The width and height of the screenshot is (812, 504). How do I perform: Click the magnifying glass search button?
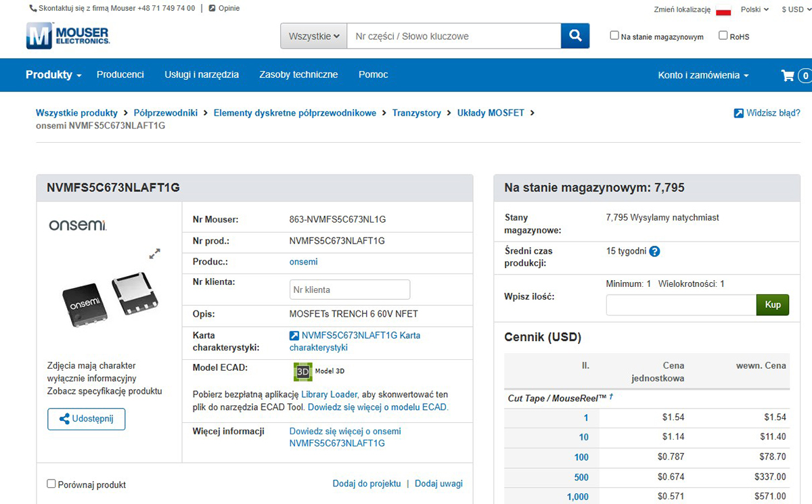click(575, 36)
